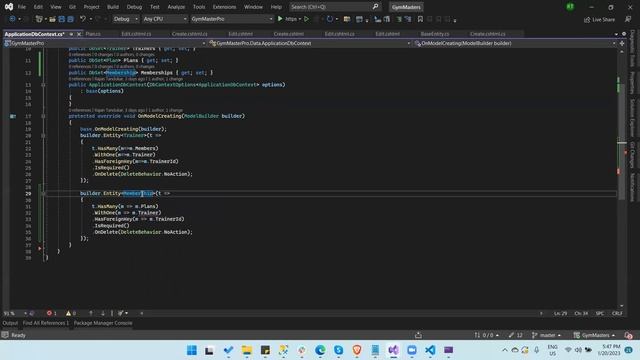640x360 pixels.
Task: Click the master branch selector
Action: [546, 336]
